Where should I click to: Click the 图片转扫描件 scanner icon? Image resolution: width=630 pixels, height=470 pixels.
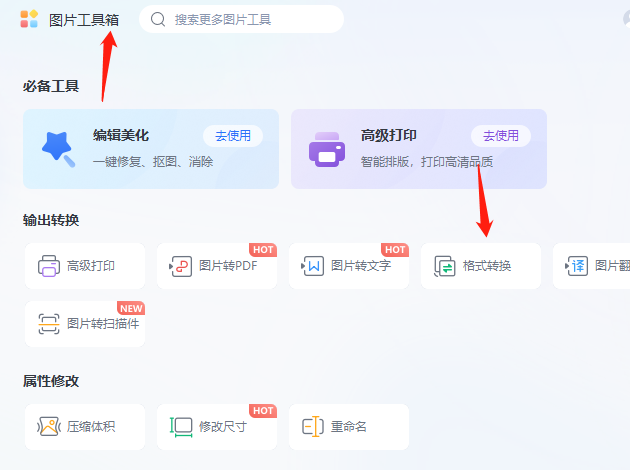49,324
